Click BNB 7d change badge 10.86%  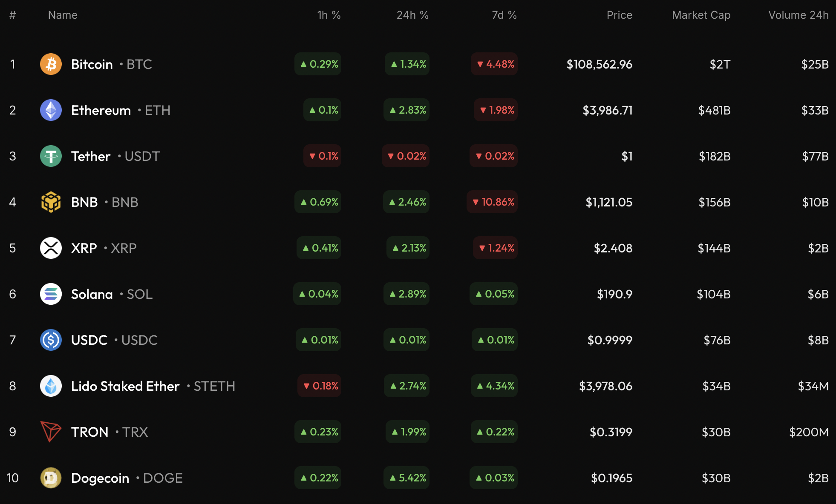pyautogui.click(x=492, y=202)
